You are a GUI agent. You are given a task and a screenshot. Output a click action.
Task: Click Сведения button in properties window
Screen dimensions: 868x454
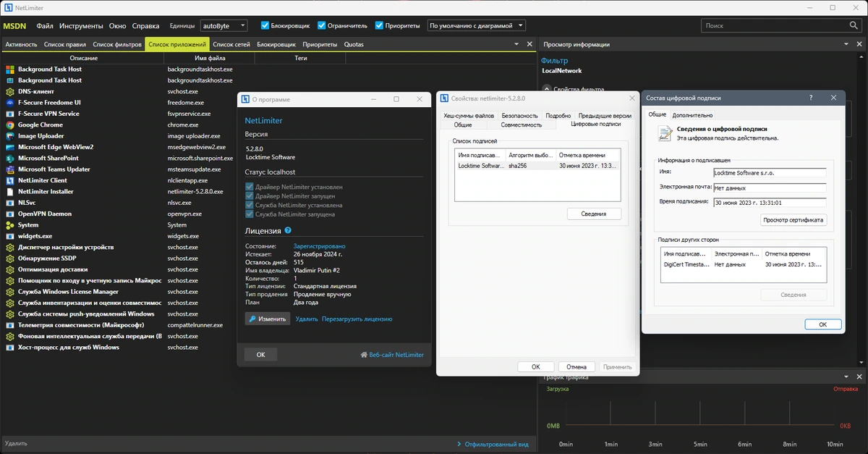click(594, 214)
